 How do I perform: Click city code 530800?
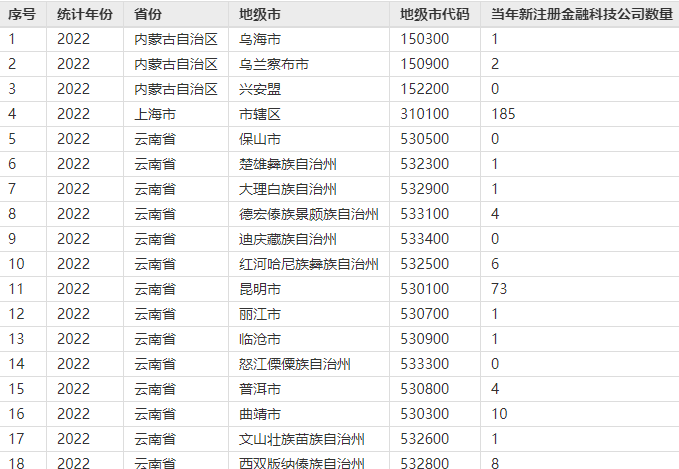[425, 389]
